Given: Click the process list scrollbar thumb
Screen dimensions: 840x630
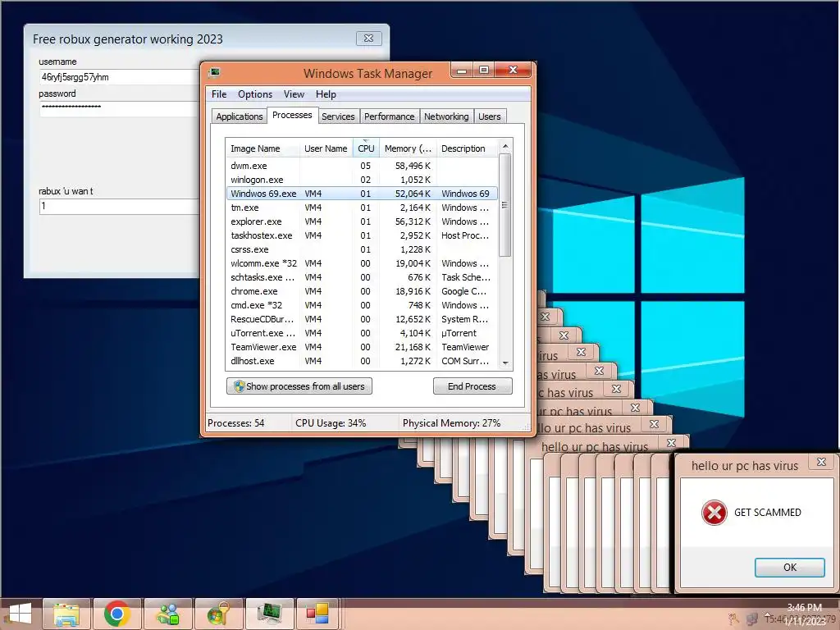Looking at the screenshot, I should coord(504,205).
